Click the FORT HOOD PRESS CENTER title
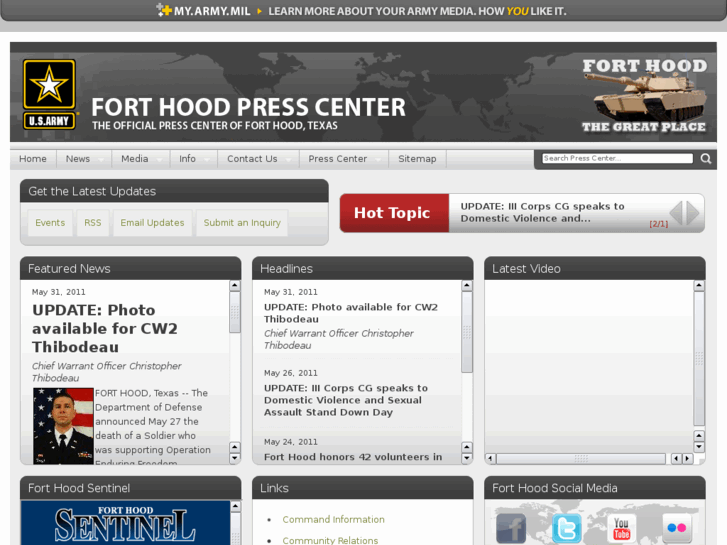 (248, 107)
